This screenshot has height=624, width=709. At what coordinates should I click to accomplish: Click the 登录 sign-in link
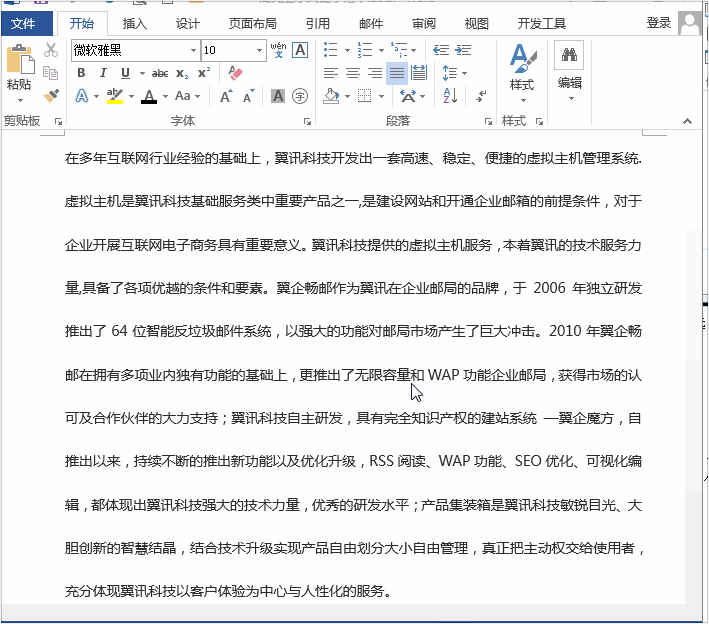click(x=658, y=23)
